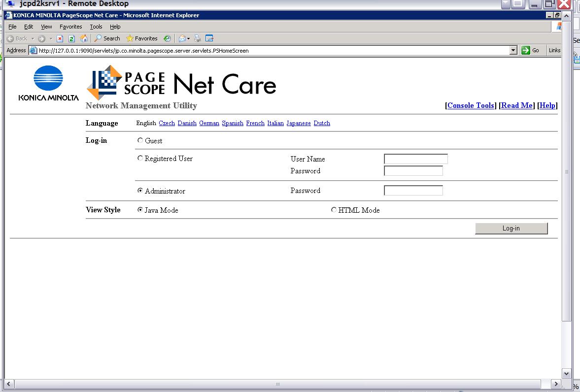The width and height of the screenshot is (580, 392).
Task: Click the Registered User Password field
Action: click(413, 170)
